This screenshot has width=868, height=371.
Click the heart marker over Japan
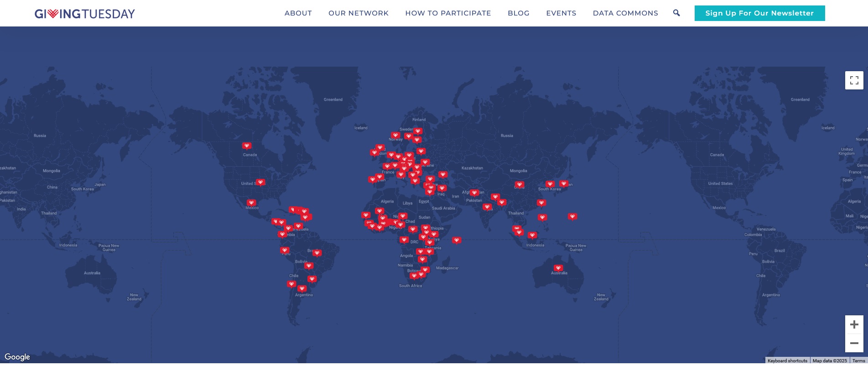564,183
